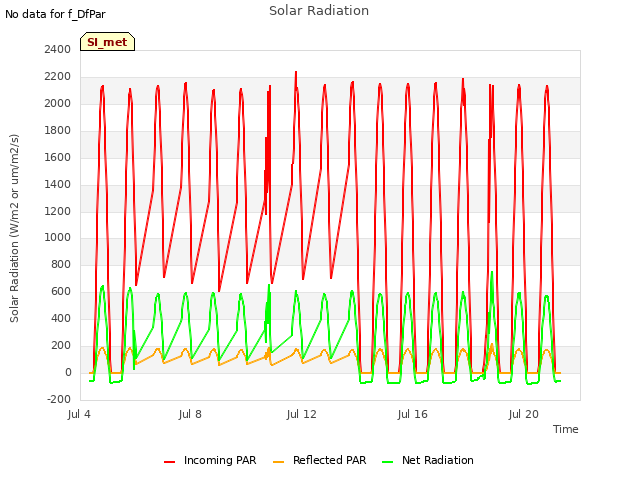Click the 'No data for f_DfPar' message

(x=55, y=14)
